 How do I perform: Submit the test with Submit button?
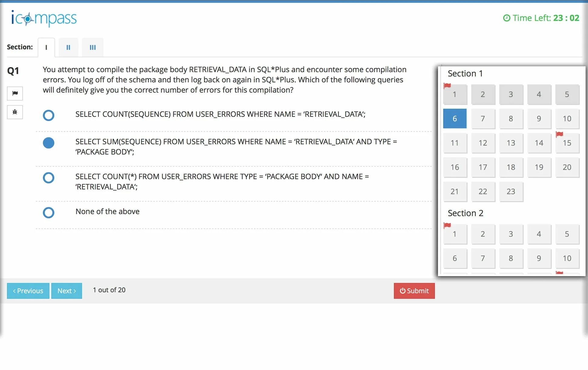tap(414, 291)
